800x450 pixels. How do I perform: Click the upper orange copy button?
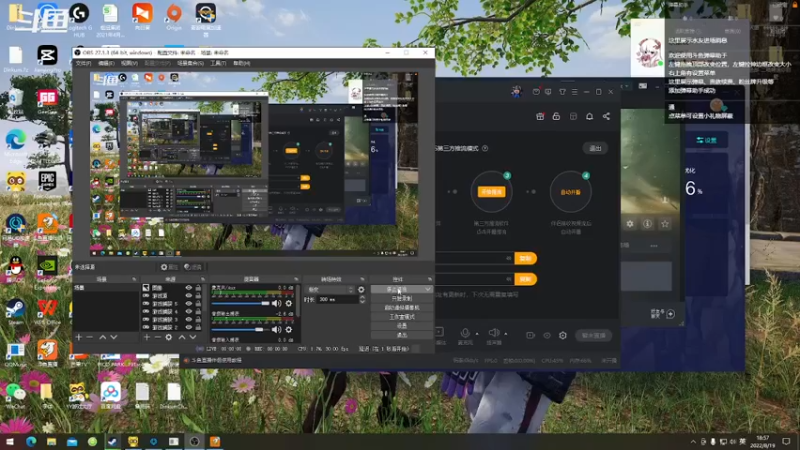pyautogui.click(x=526, y=258)
